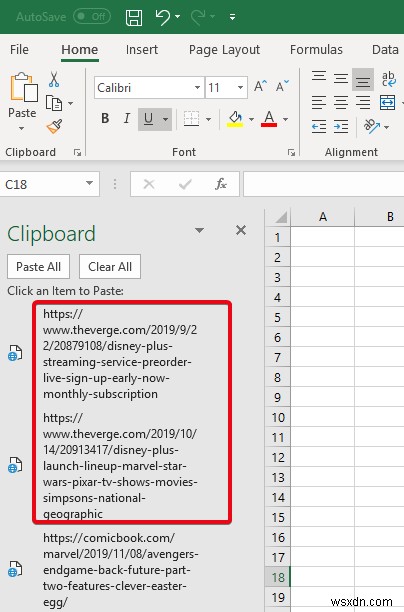Open the Fill Color palette arrow

coord(251,119)
